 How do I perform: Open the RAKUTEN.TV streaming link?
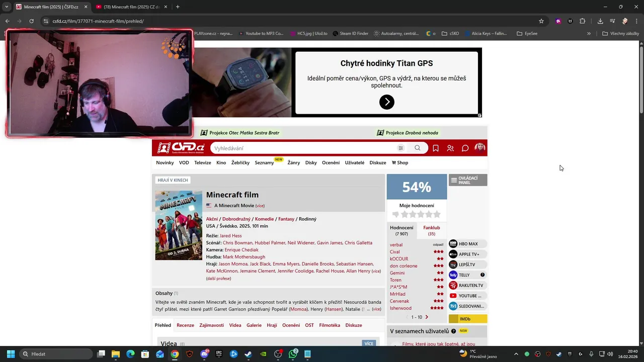[x=467, y=286]
